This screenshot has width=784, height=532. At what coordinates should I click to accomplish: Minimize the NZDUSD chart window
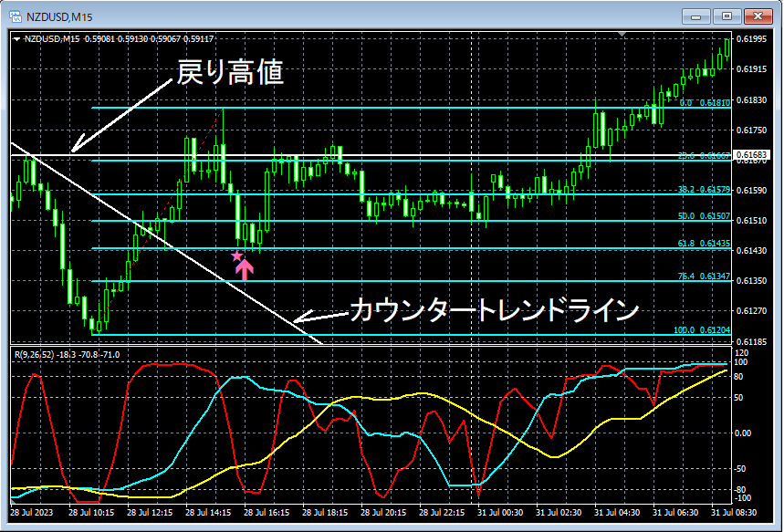pos(695,16)
